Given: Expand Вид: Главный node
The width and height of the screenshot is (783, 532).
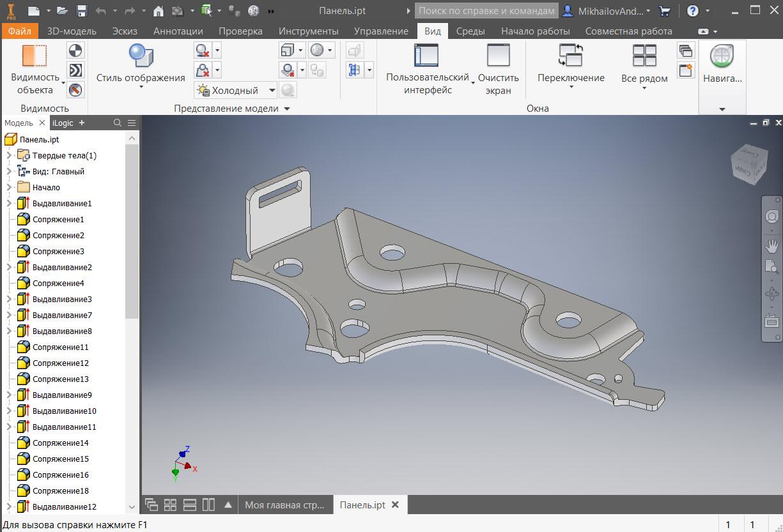Looking at the screenshot, I should click(8, 171).
